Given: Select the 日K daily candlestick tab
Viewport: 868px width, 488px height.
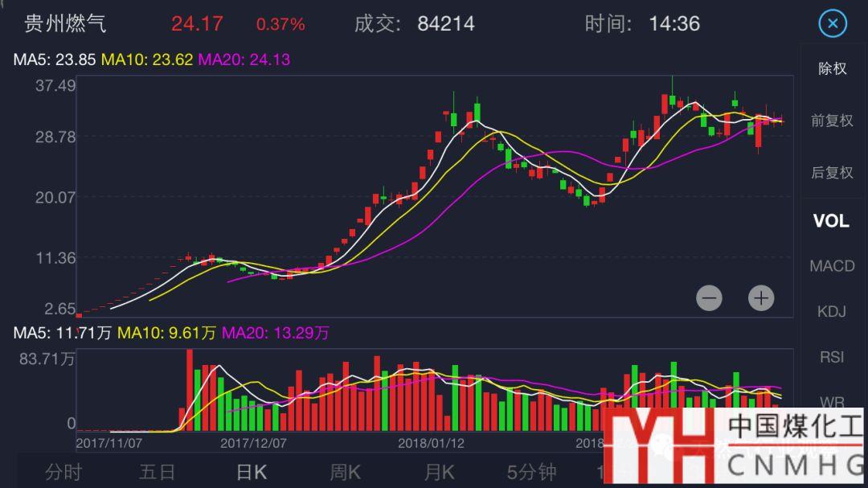Looking at the screenshot, I should 252,472.
